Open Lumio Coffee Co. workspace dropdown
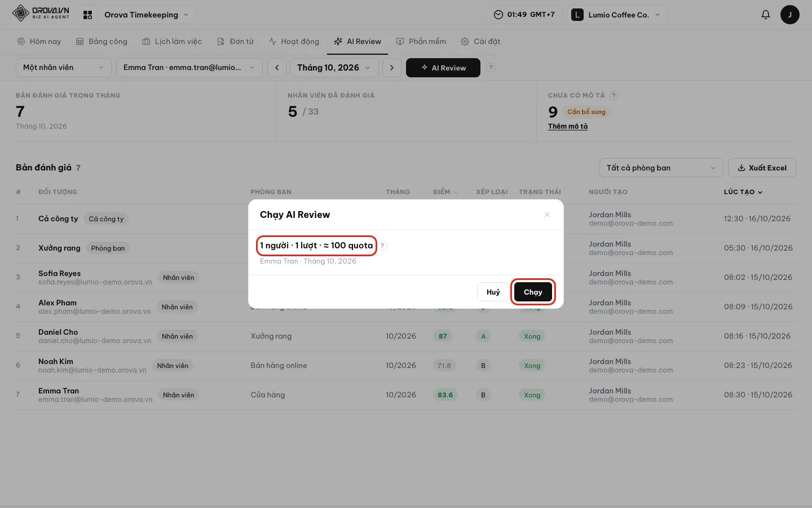Screen dimensions: 812x508 click(x=618, y=15)
